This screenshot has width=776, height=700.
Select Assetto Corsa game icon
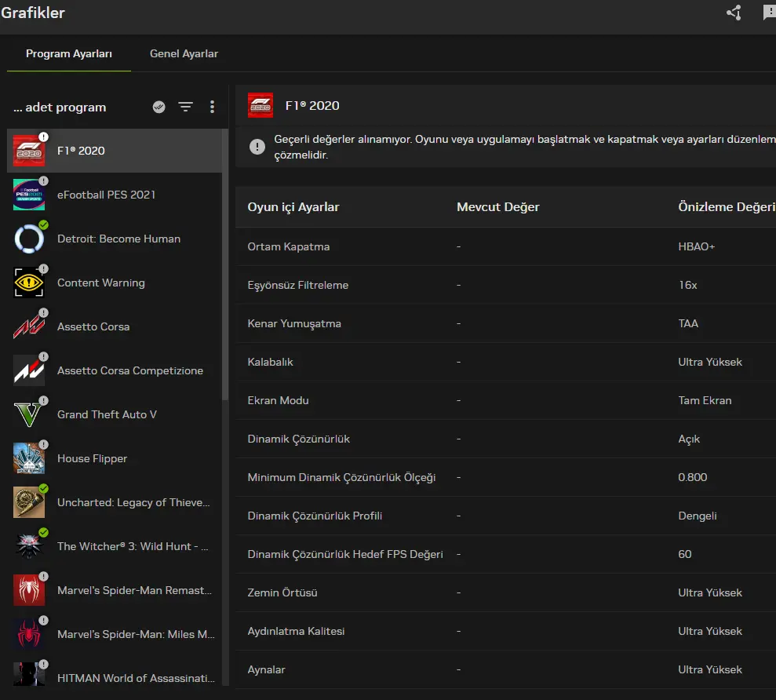pos(29,326)
